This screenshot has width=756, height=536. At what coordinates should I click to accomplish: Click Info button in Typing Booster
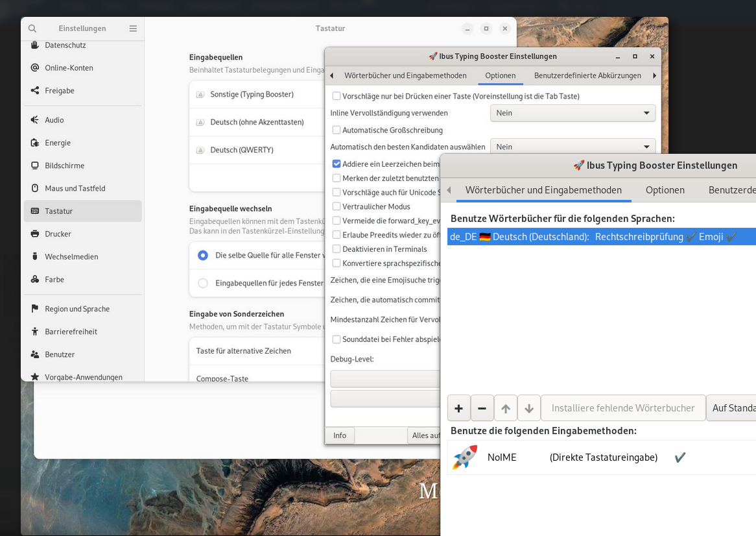point(340,435)
